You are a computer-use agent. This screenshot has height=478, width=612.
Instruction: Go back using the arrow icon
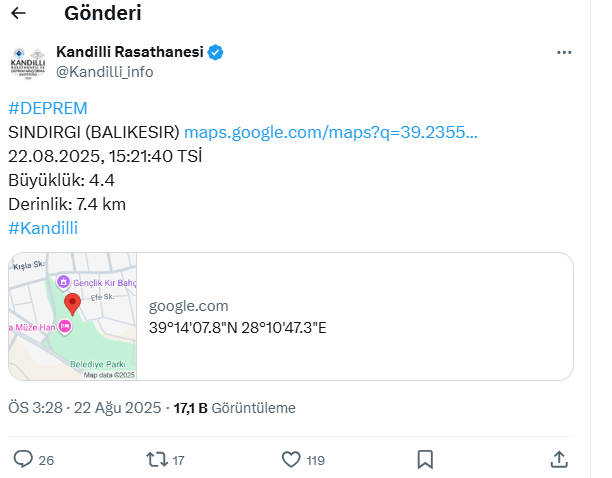tap(18, 13)
